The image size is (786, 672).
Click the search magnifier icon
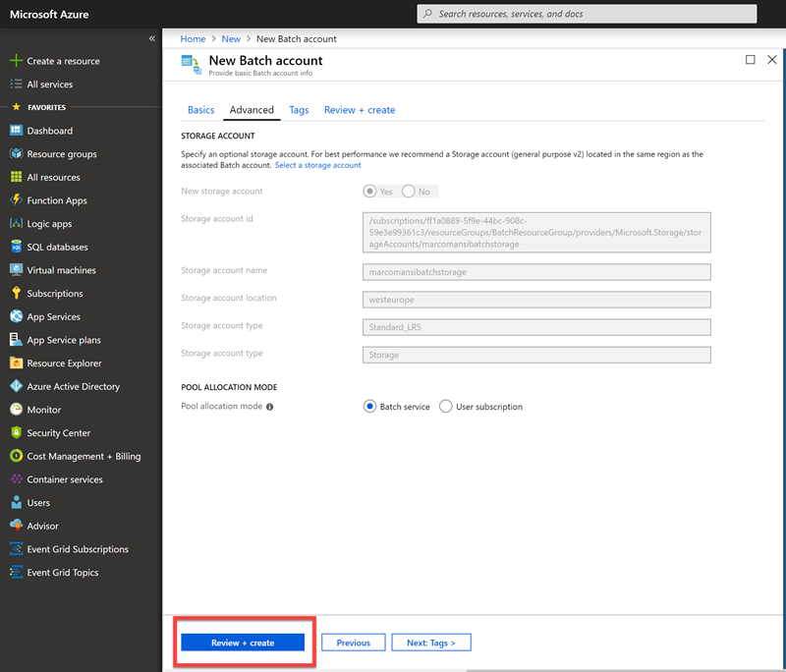427,14
